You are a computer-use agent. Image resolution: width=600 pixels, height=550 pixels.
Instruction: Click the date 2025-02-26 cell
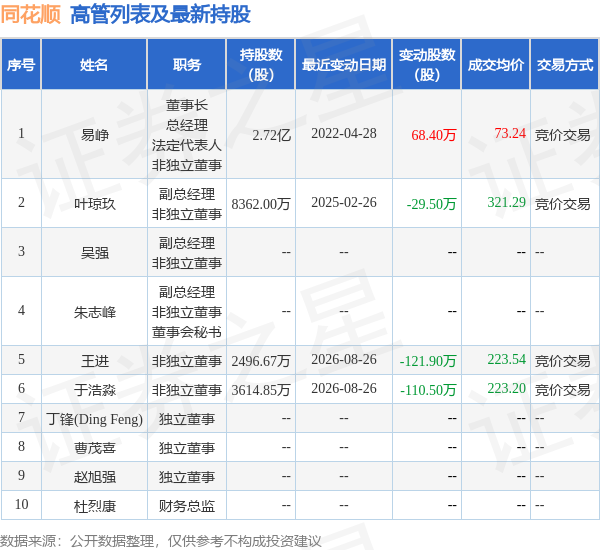[344, 202]
